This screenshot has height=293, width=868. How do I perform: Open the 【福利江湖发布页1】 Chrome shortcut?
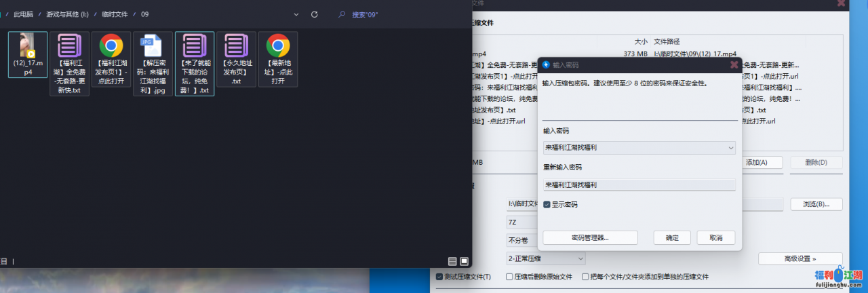click(x=111, y=47)
